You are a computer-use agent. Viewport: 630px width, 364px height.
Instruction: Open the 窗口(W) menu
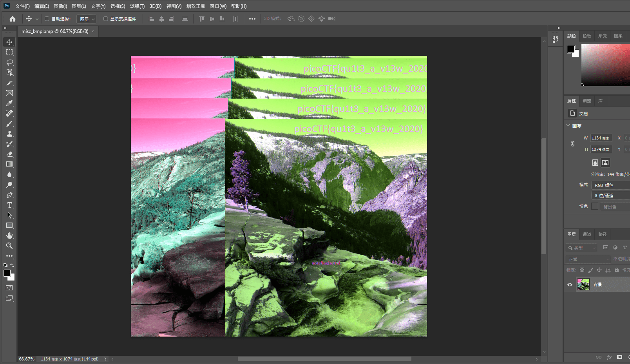[218, 6]
